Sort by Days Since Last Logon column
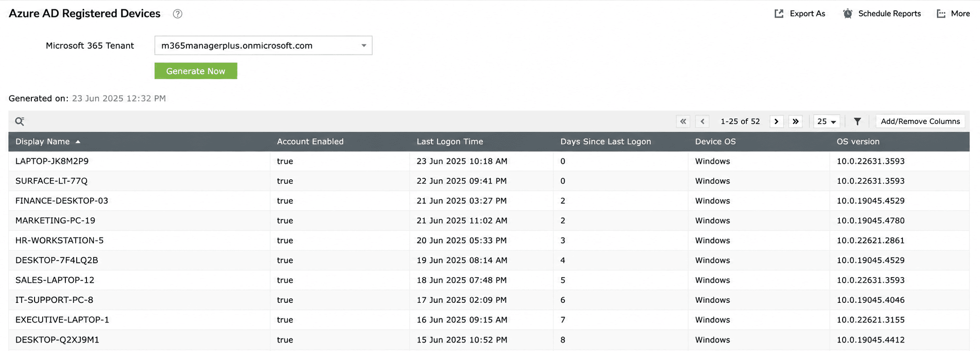 click(606, 141)
